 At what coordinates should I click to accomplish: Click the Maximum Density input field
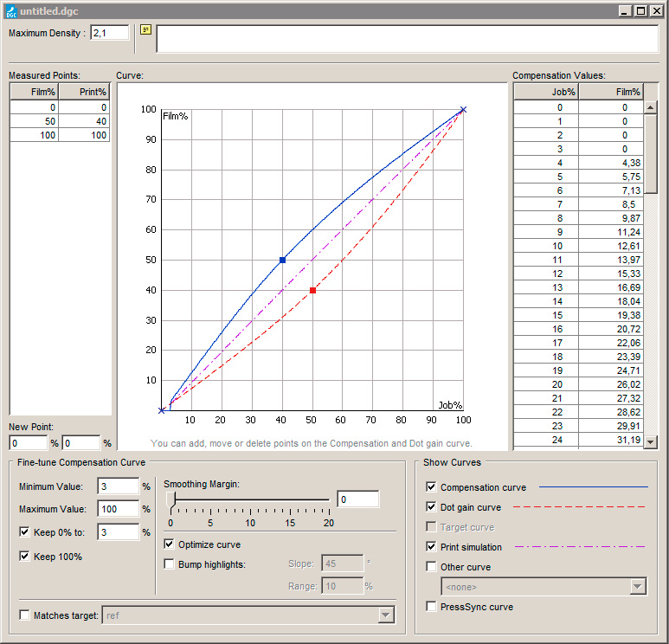pos(110,33)
